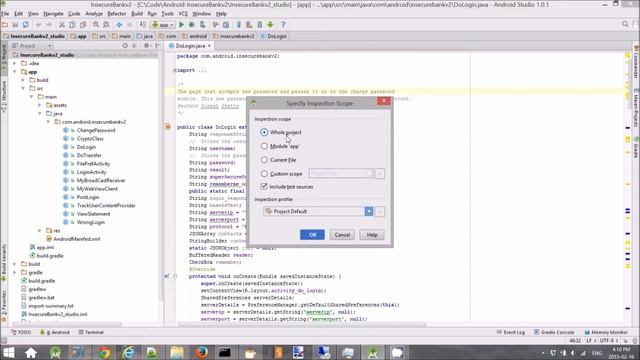The height and width of the screenshot is (360, 640).
Task: Open the Event Log tool window
Action: pos(511,332)
